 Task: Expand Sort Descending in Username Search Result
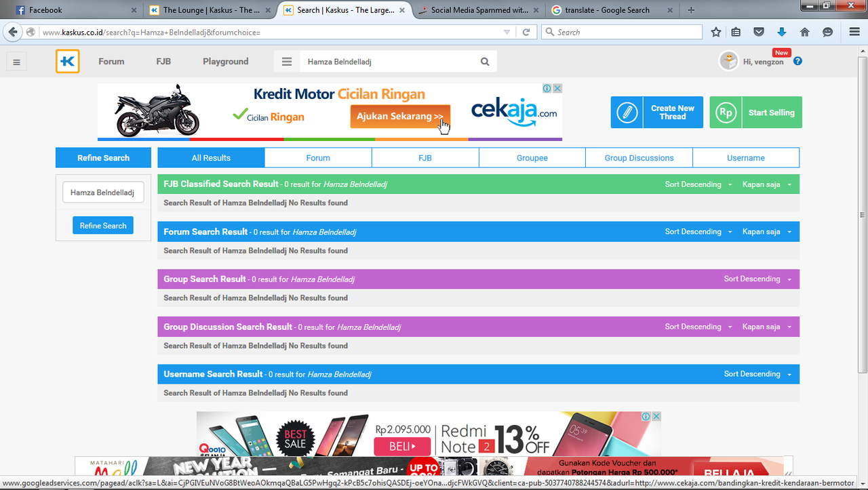[757, 374]
